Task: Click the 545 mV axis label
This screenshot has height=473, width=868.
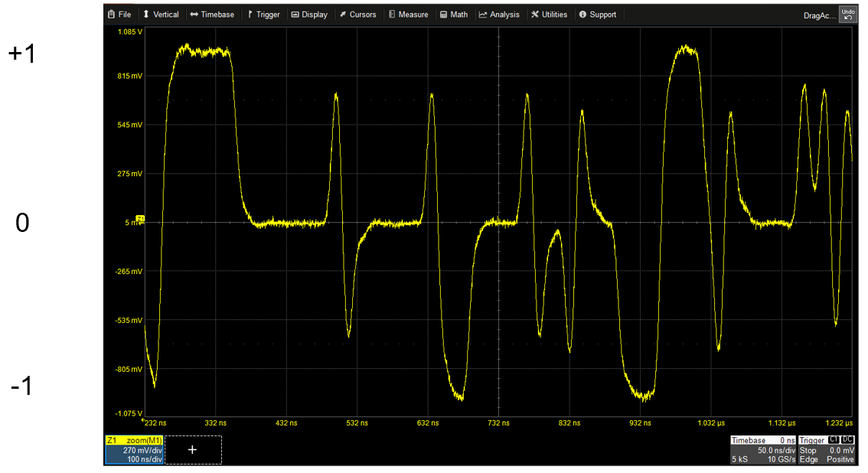Action: coord(129,125)
